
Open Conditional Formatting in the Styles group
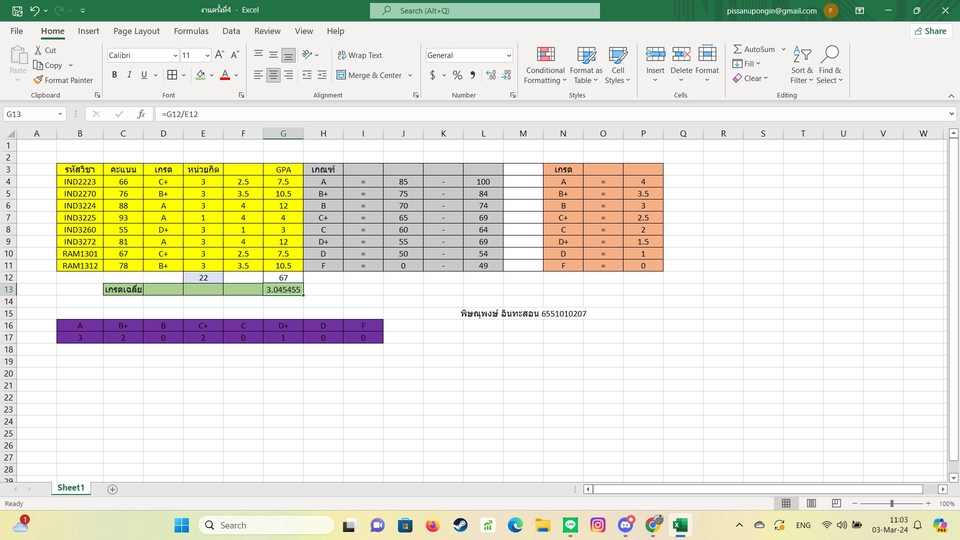[x=545, y=62]
